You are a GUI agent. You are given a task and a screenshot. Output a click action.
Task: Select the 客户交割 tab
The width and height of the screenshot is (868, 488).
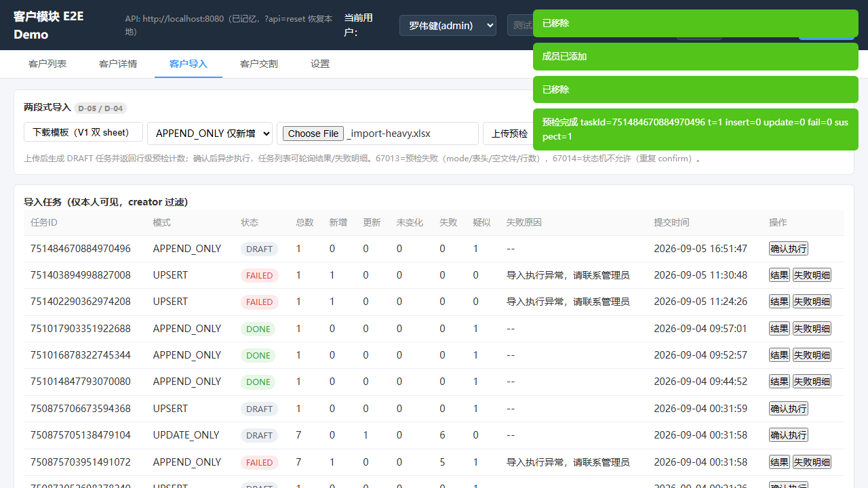click(259, 64)
